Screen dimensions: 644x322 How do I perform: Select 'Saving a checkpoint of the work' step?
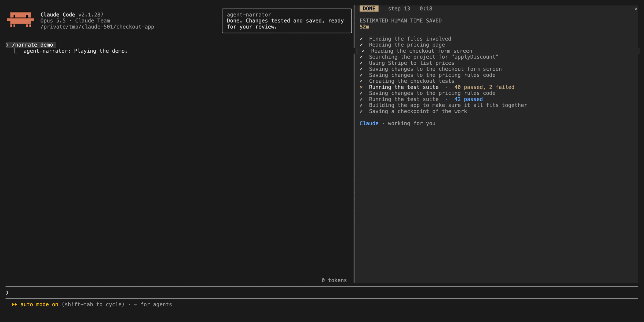pyautogui.click(x=418, y=111)
